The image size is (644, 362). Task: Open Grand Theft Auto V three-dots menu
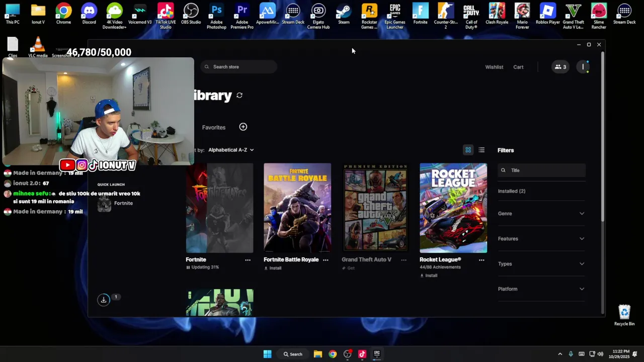404,260
